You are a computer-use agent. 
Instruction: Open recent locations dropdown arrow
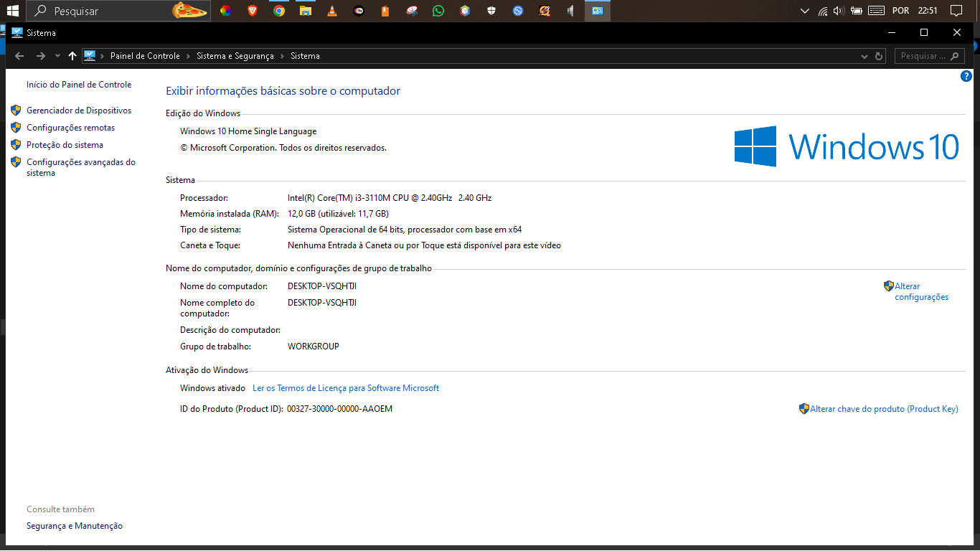(57, 56)
